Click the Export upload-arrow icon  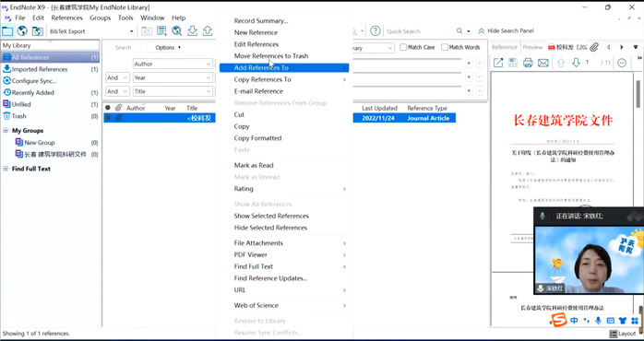[x=208, y=31]
